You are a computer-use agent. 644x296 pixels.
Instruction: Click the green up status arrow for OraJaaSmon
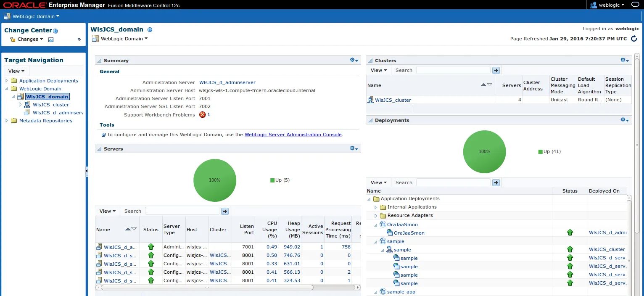[570, 233]
